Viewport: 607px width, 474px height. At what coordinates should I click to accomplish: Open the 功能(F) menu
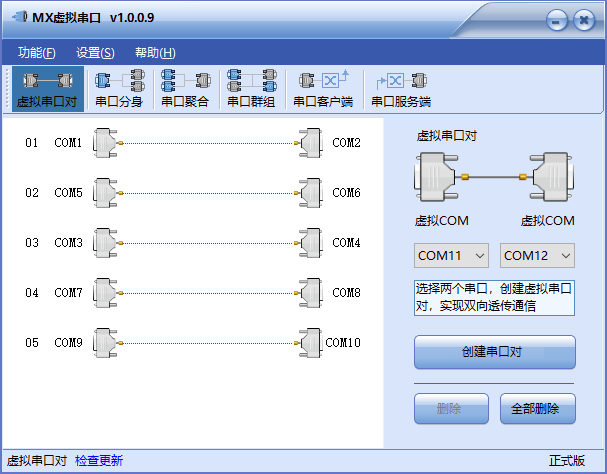[x=37, y=53]
